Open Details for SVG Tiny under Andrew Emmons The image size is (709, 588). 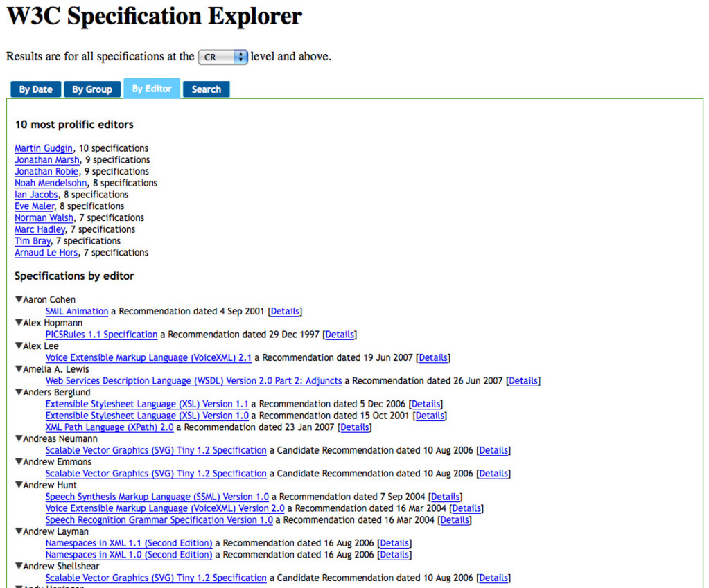coord(493,474)
